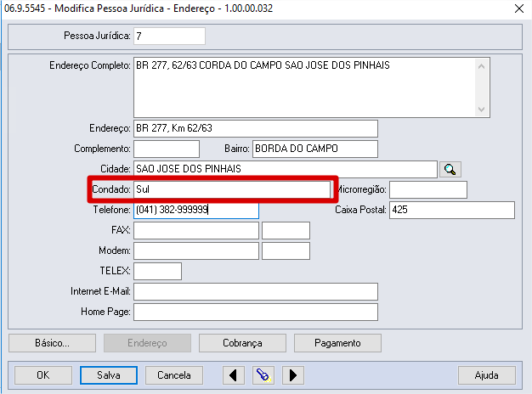This screenshot has width=532, height=394.
Task: Click the empty Complemento field
Action: pos(167,149)
